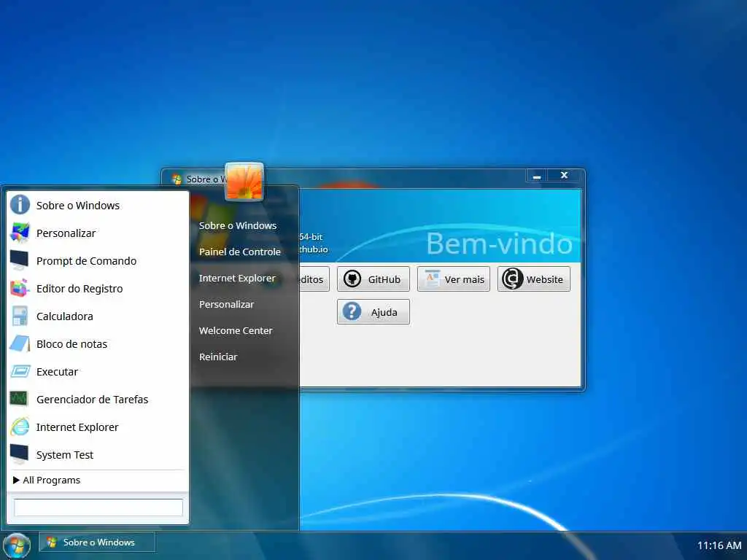This screenshot has height=560, width=747.
Task: Click the 11:16 AM taskbar clock
Action: tap(719, 545)
